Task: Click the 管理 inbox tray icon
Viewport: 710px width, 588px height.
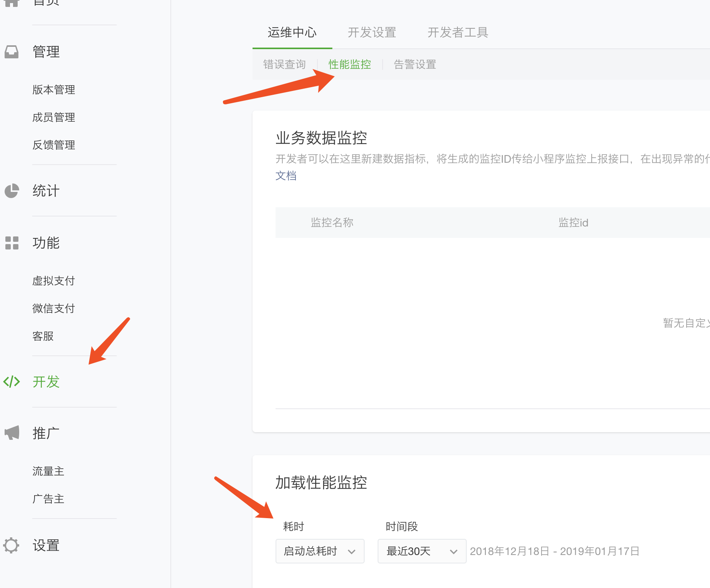Action: 12,52
